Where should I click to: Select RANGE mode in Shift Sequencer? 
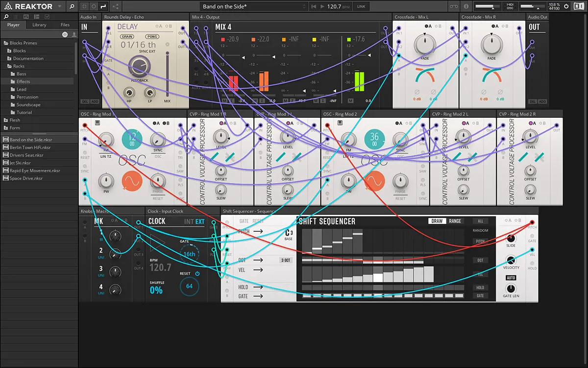click(x=455, y=221)
